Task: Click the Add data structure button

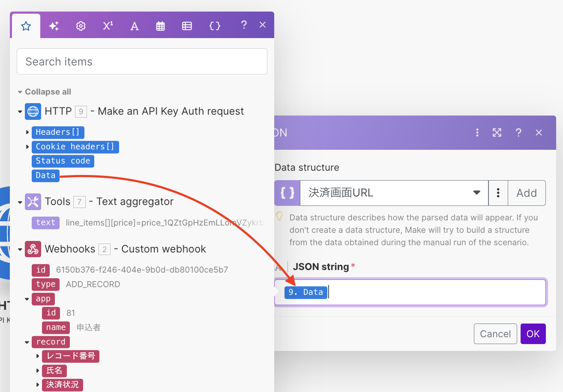Action: [527, 193]
